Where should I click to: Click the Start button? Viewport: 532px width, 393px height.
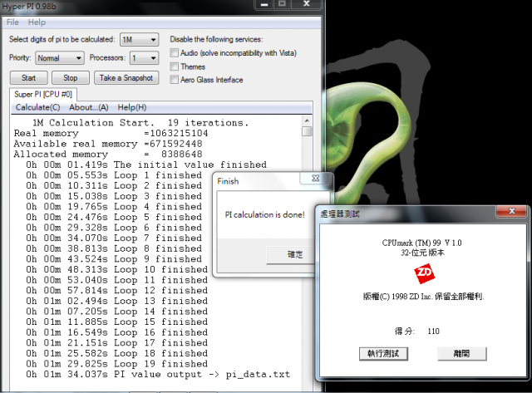tap(29, 78)
